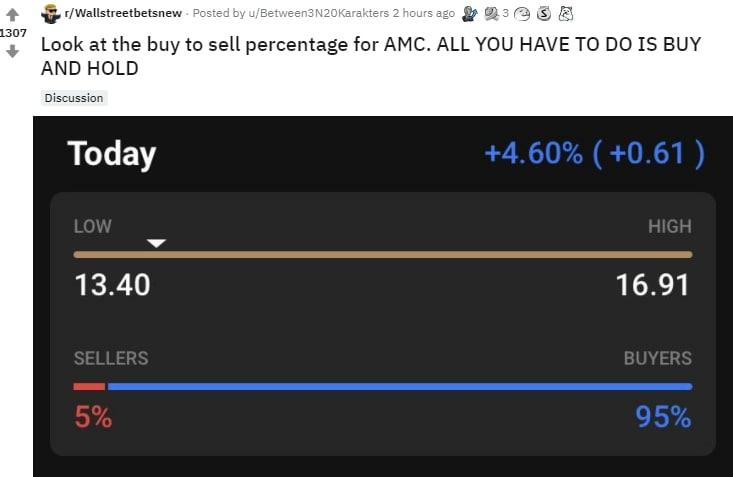
Task: Click the red sellers bar segment
Action: point(89,387)
